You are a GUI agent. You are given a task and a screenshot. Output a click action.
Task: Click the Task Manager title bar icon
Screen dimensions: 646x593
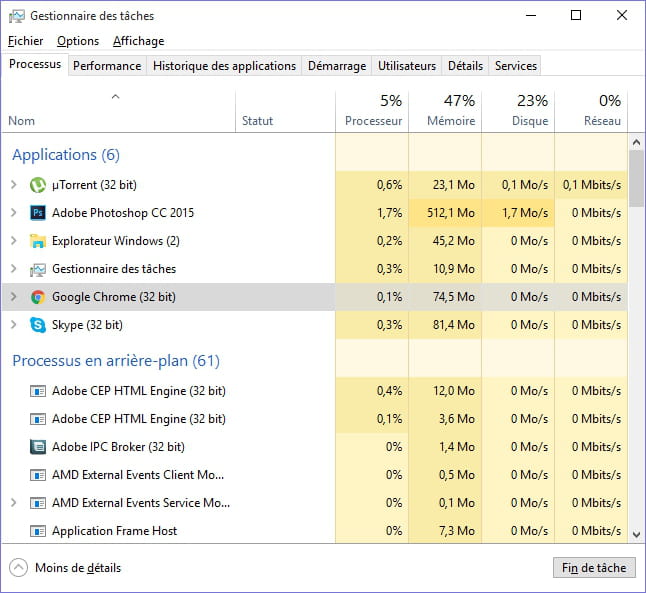[x=17, y=16]
